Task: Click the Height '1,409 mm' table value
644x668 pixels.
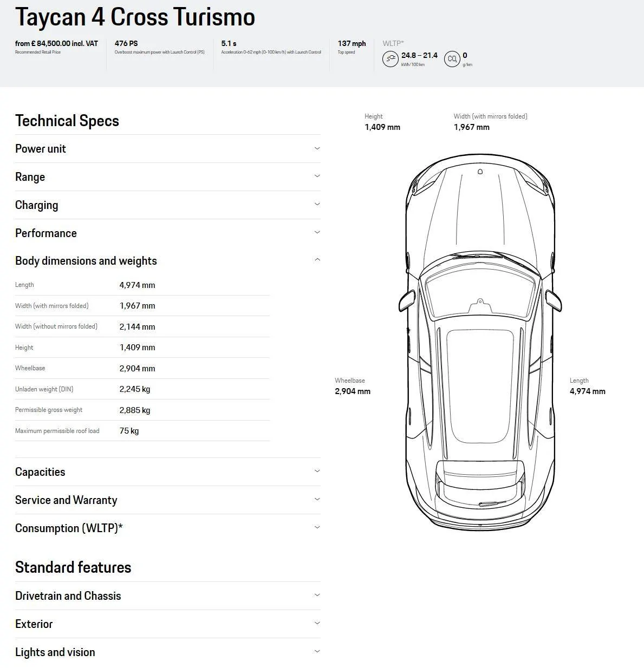Action: (137, 348)
